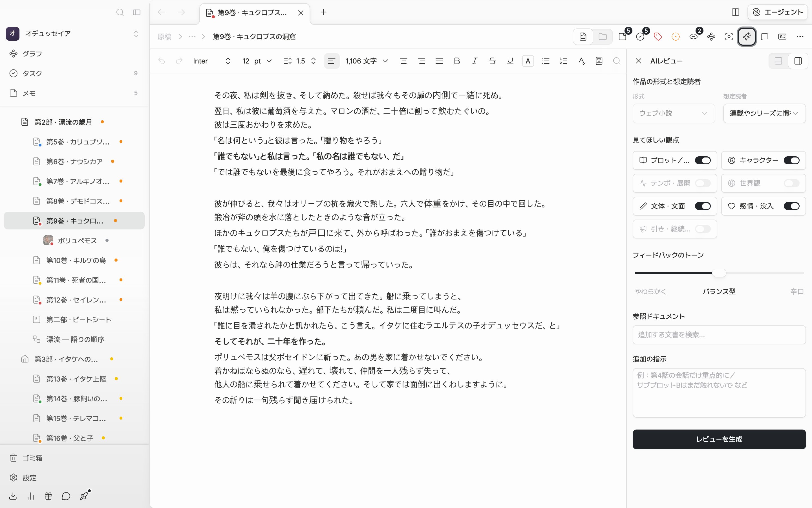812x508 pixels.
Task: Insert a numbered list
Action: coord(563,61)
